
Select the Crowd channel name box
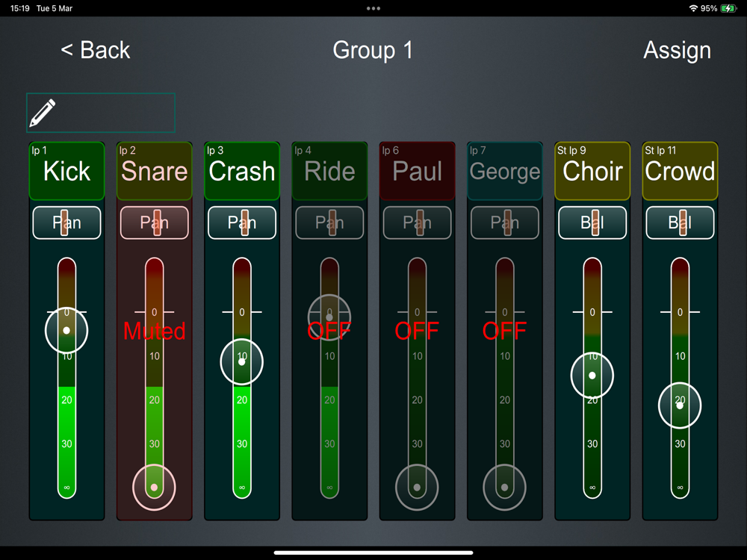coord(681,171)
